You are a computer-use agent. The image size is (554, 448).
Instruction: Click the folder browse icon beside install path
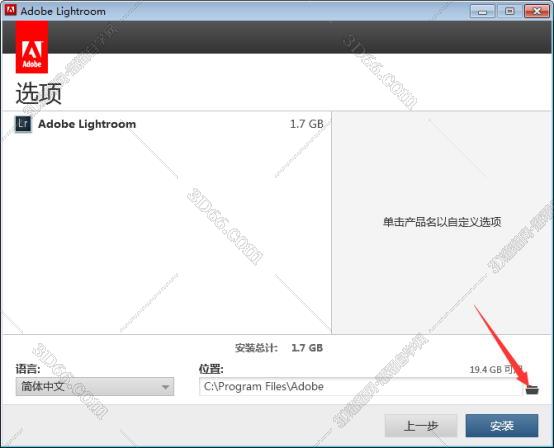tap(532, 389)
